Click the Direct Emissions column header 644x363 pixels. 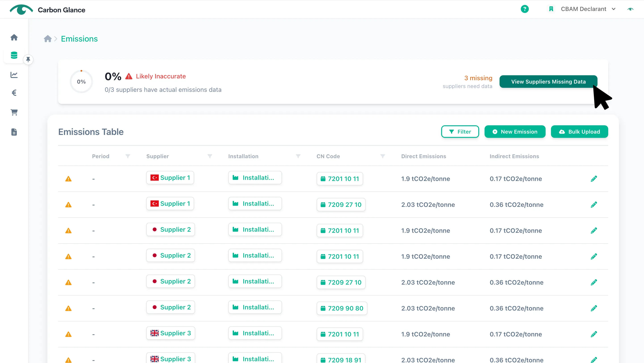424,156
